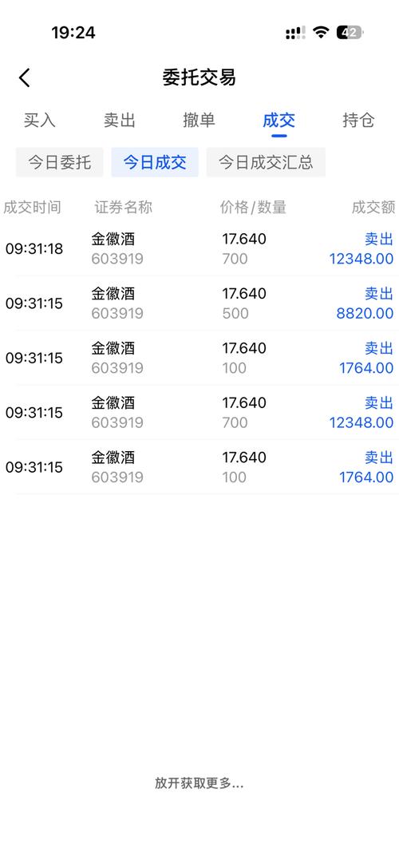This screenshot has height=868, width=399.
Task: Tap the 成交额 column header
Action: pyautogui.click(x=373, y=208)
